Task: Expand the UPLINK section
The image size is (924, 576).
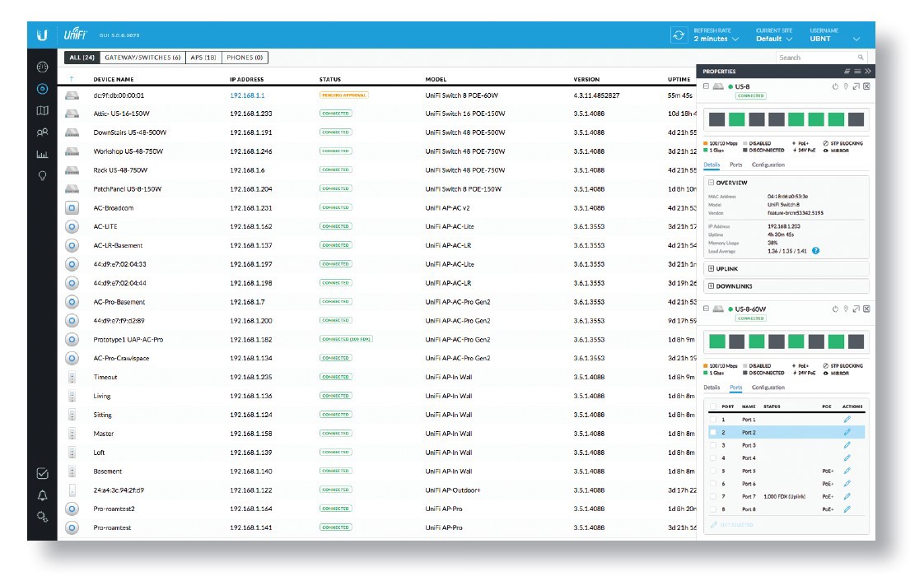Action: click(711, 268)
